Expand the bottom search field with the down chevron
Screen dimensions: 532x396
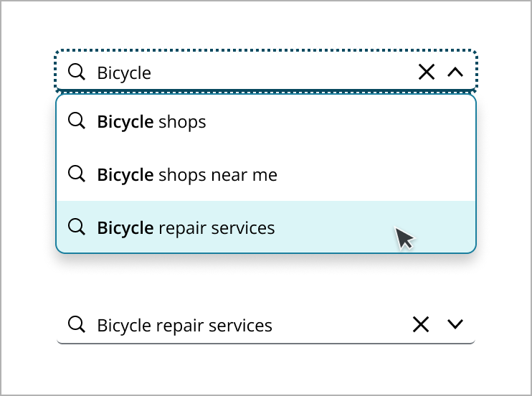[455, 325]
